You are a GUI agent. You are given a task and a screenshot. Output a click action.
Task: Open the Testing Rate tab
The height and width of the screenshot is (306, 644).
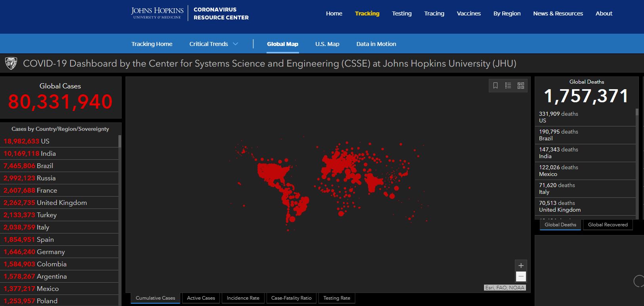pyautogui.click(x=337, y=298)
